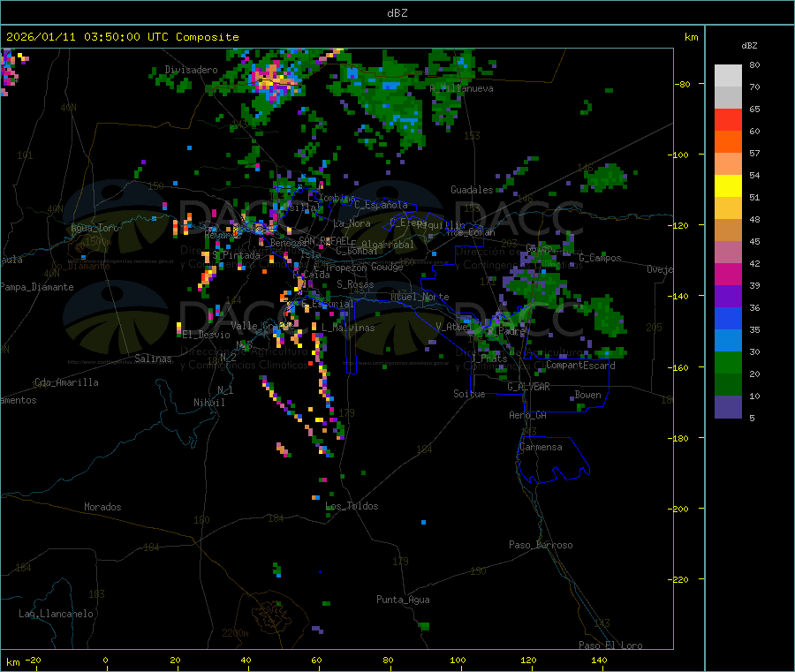795x672 pixels.
Task: Click the -200 km vertical axis tick label
Action: pyautogui.click(x=678, y=509)
